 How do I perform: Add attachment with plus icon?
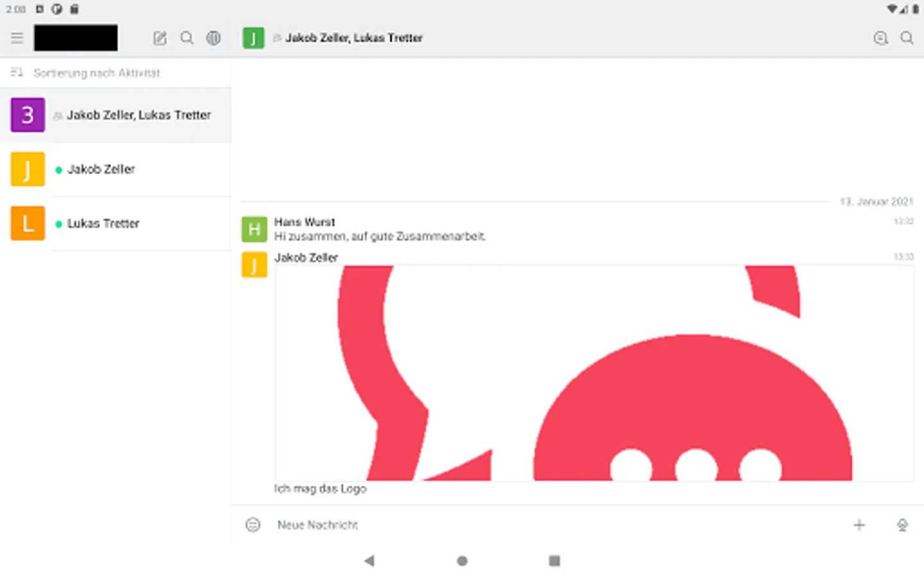(x=859, y=525)
